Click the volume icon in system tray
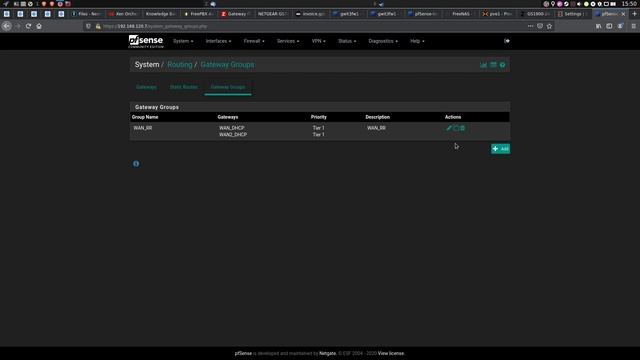The width and height of the screenshot is (640, 360). (x=579, y=4)
